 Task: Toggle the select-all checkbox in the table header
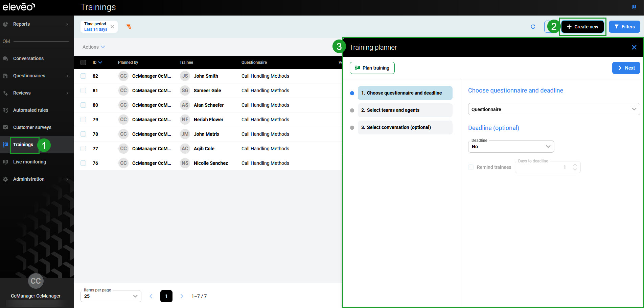pos(83,62)
